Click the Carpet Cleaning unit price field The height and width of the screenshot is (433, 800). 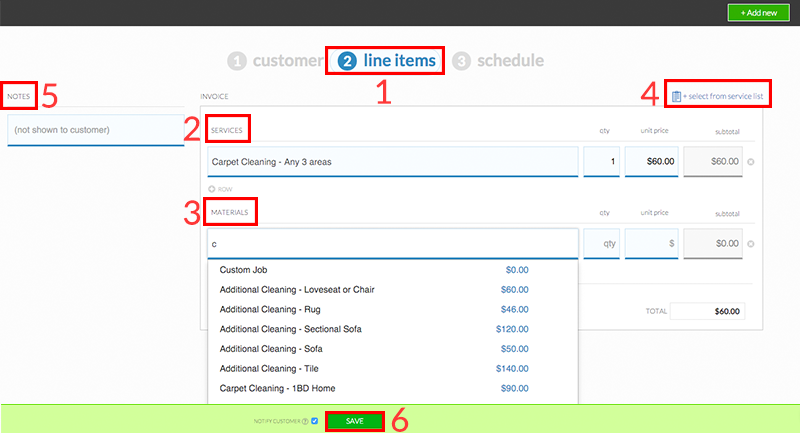pos(651,161)
